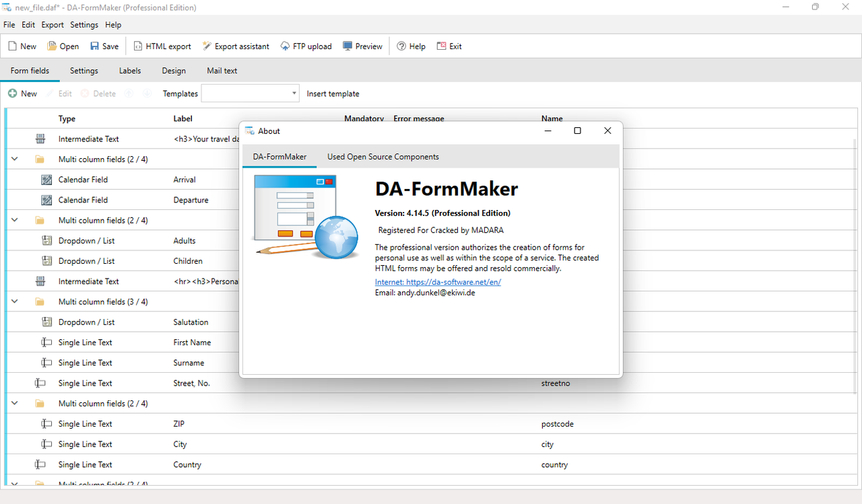
Task: Collapse the Multi column fields (3 / 4) group
Action: click(x=15, y=301)
